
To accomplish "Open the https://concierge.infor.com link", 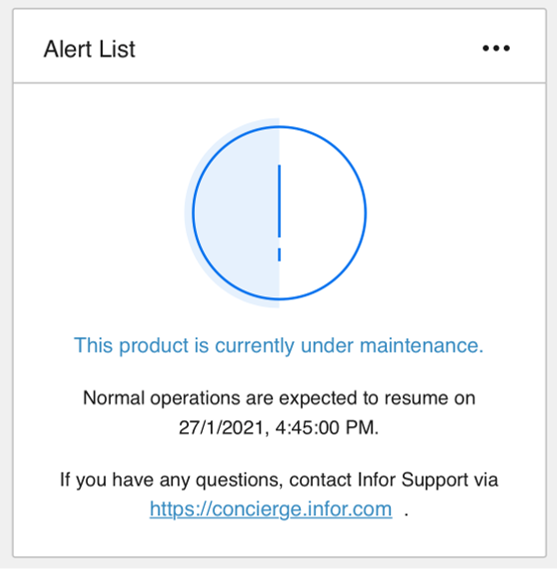I will click(271, 509).
